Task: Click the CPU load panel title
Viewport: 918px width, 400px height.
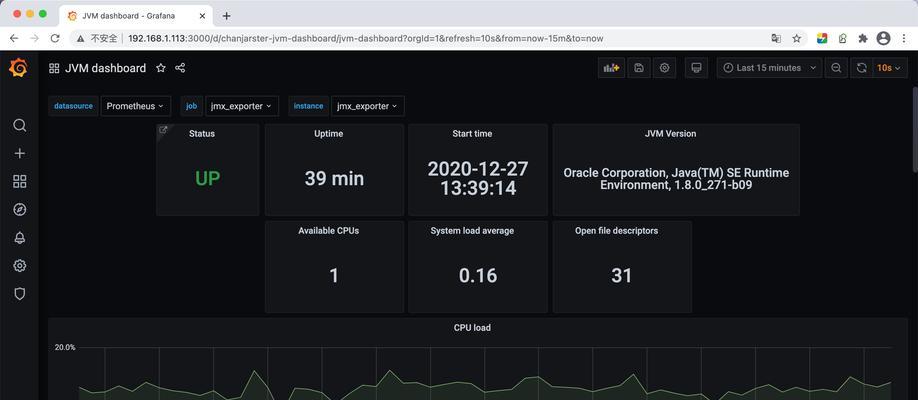Action: 472,328
